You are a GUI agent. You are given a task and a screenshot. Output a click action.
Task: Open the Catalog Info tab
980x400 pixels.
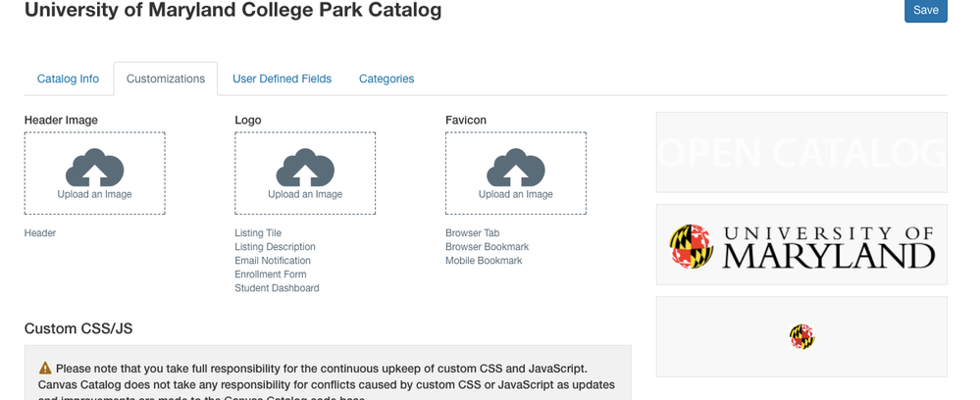click(x=68, y=78)
